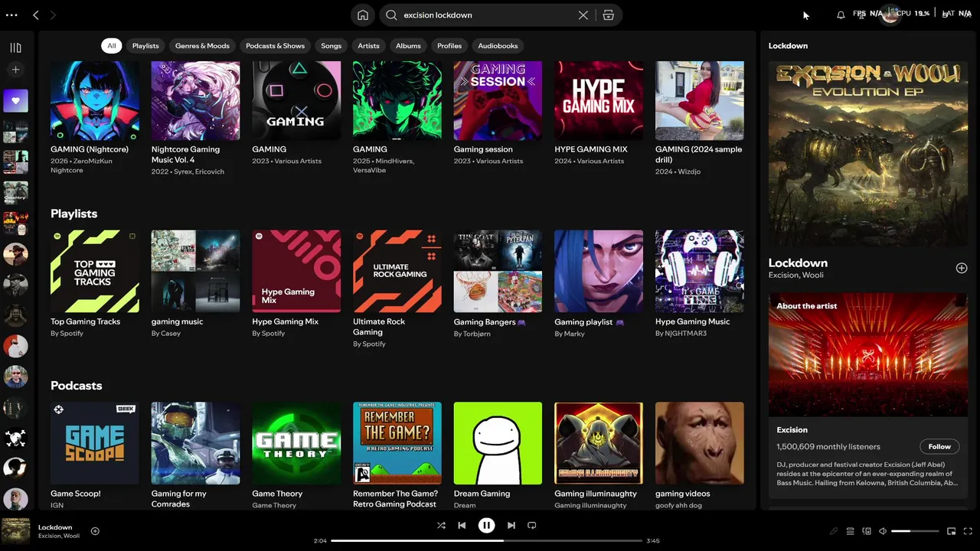Select the Podcasts & Shows filter
The width and height of the screenshot is (980, 551).
pos(275,45)
